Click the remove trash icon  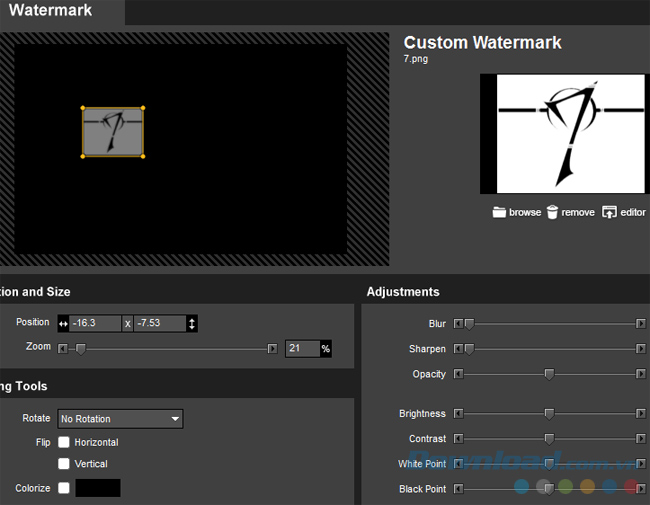tap(552, 212)
